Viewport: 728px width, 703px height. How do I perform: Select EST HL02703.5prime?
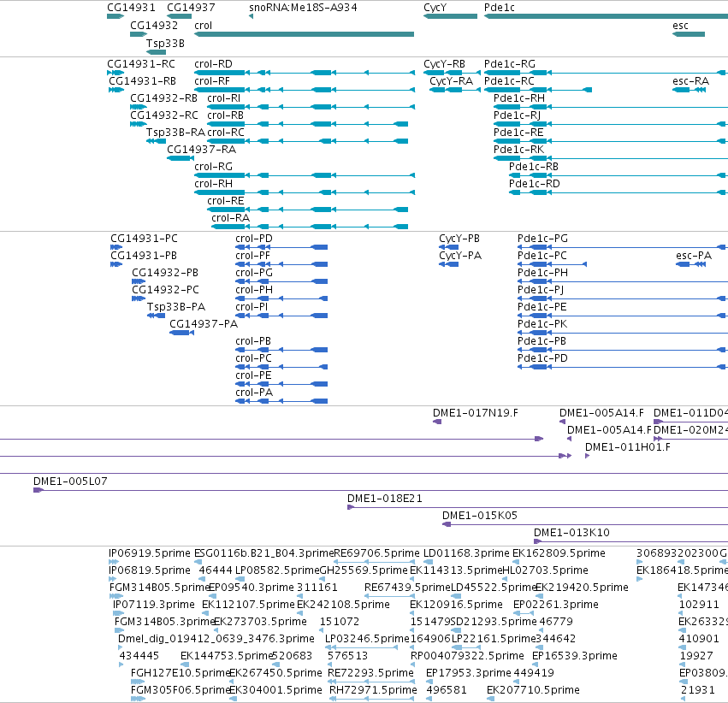click(506, 579)
